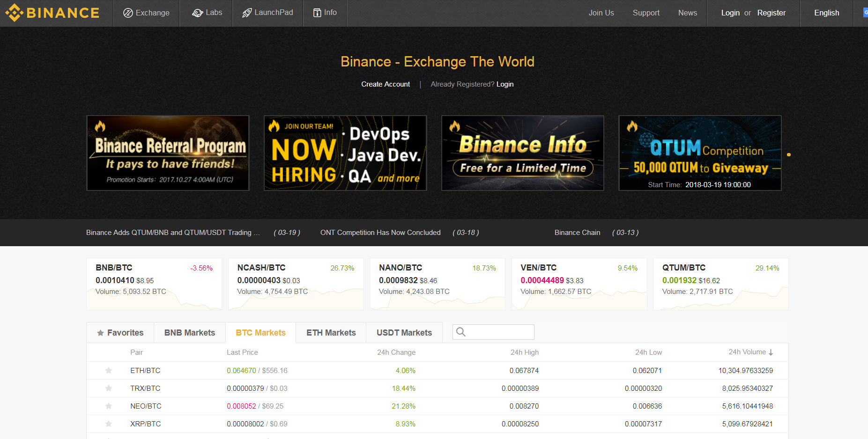This screenshot has height=439, width=868.
Task: Click XRP/BTC 24h volume 5,099.67928421
Action: pyautogui.click(x=747, y=424)
